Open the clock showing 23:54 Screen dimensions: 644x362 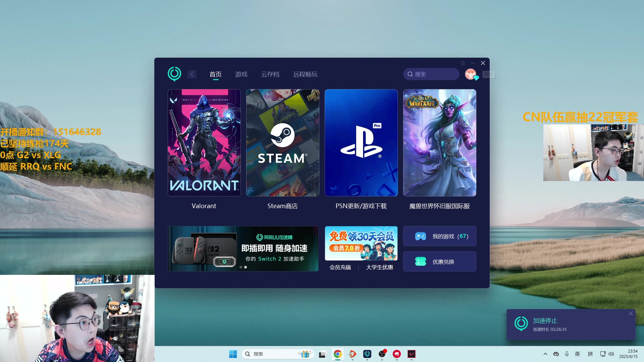click(x=629, y=354)
